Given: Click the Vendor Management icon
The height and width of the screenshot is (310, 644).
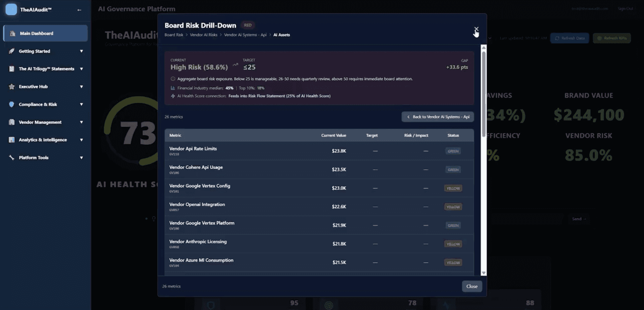Looking at the screenshot, I should [x=12, y=122].
